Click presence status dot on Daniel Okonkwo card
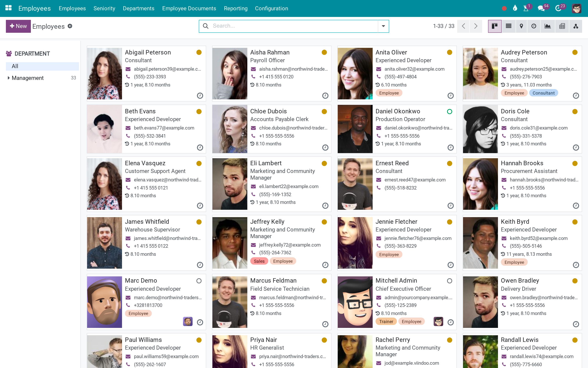The height and width of the screenshot is (368, 588). click(x=449, y=112)
